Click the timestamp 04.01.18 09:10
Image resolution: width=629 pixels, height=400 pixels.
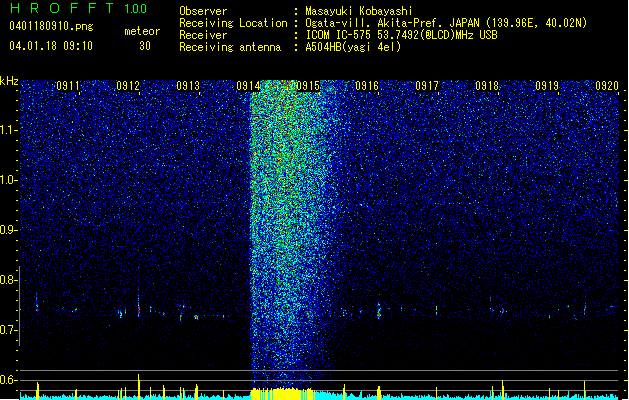51,46
